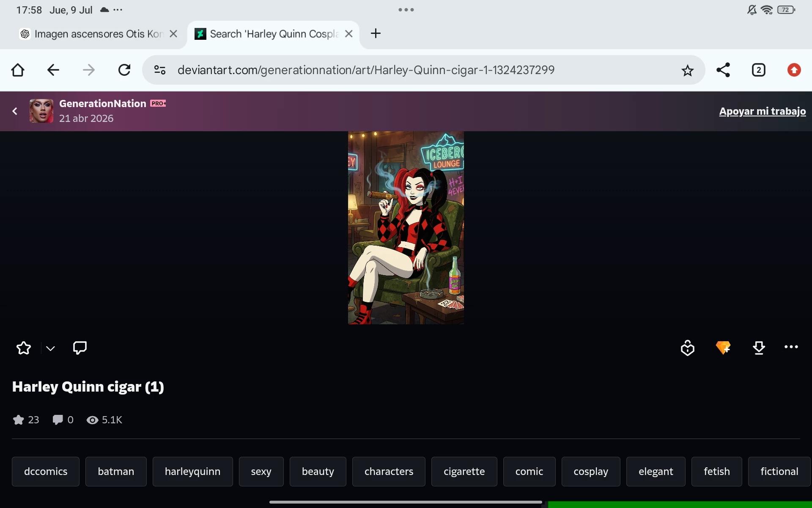
Task: Open a new tab with plus button
Action: [376, 33]
